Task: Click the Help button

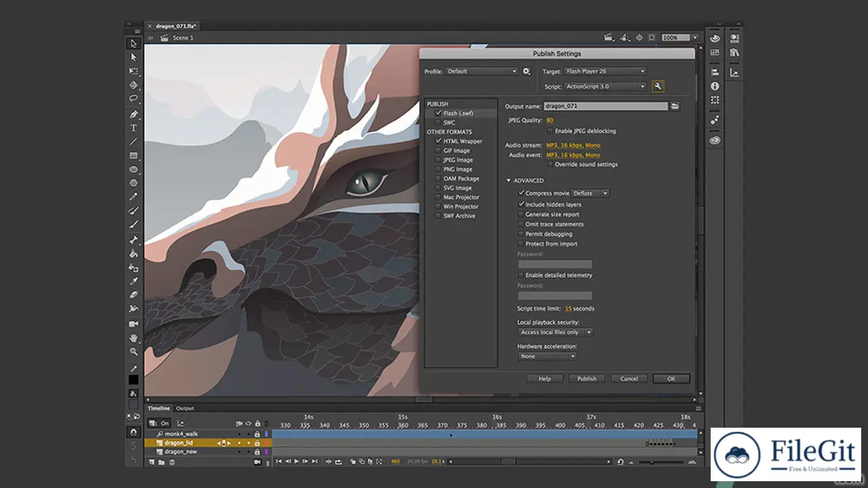Action: tap(545, 379)
